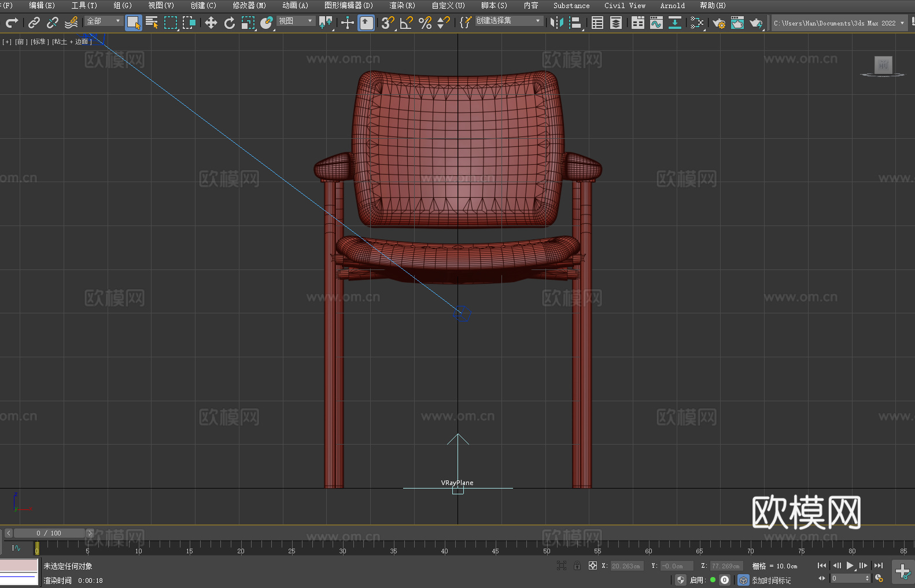Click Select and Manipulate icon
Image resolution: width=915 pixels, height=588 pixels.
(x=348, y=23)
